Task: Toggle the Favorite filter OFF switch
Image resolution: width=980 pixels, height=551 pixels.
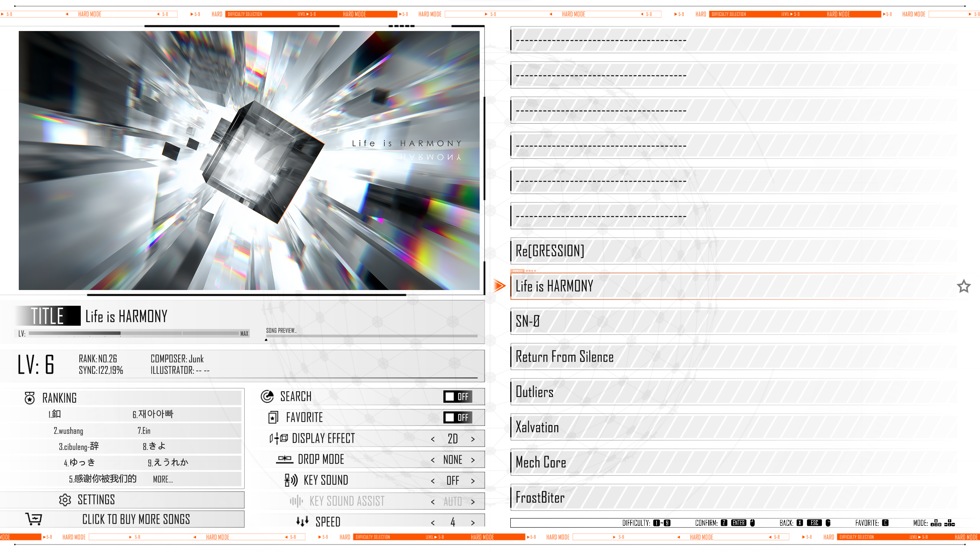Action: [x=458, y=417]
